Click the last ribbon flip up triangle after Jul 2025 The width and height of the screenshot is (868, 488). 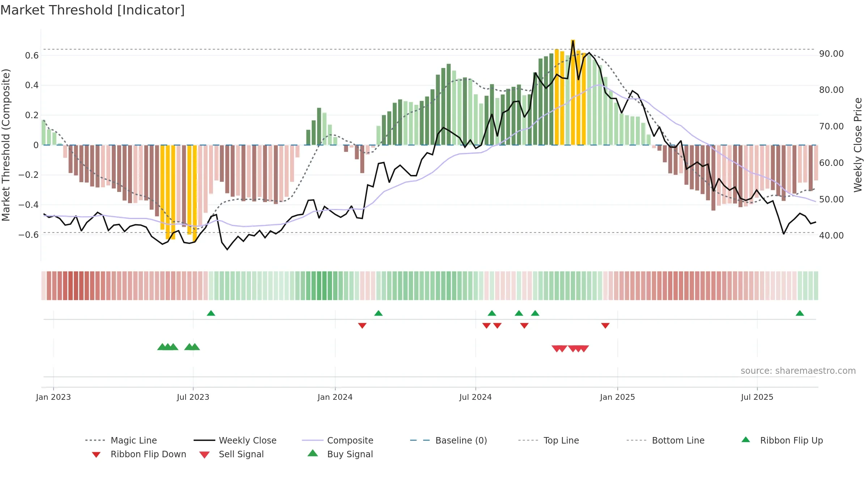click(x=800, y=313)
